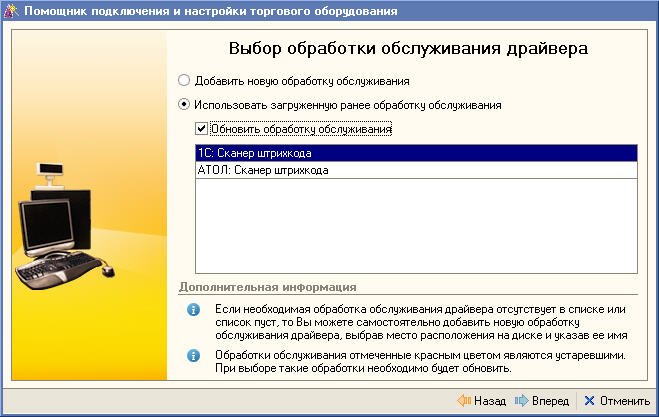Screen dimensions: 659x417
Task: Select 'Добавить новую обработку обслуживания' radio button
Action: (x=184, y=80)
